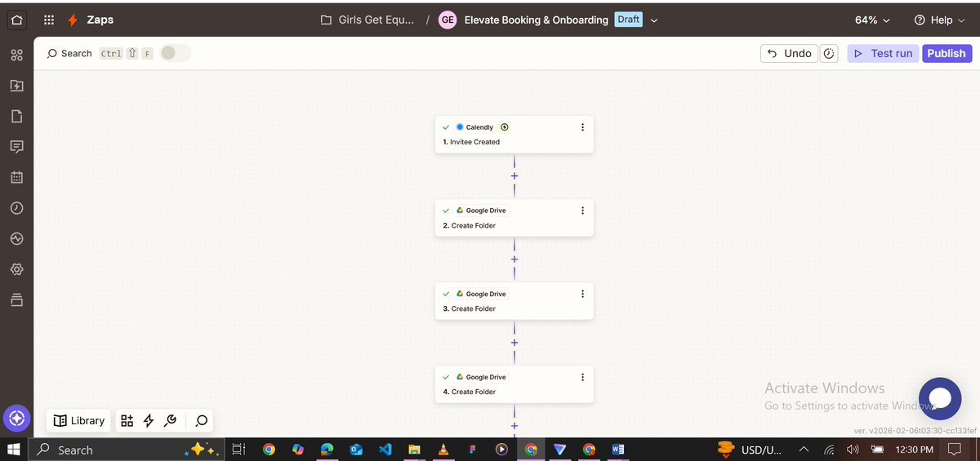Click the purple compass assistant button

17,419
